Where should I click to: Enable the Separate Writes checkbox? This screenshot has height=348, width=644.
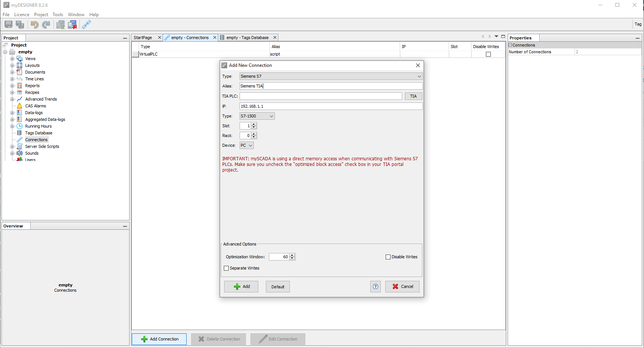(x=226, y=268)
